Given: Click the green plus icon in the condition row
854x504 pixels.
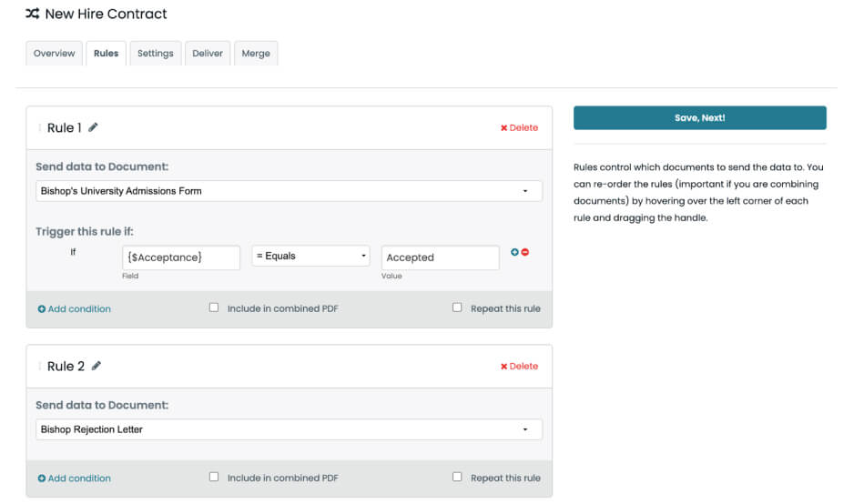Looking at the screenshot, I should pyautogui.click(x=514, y=252).
